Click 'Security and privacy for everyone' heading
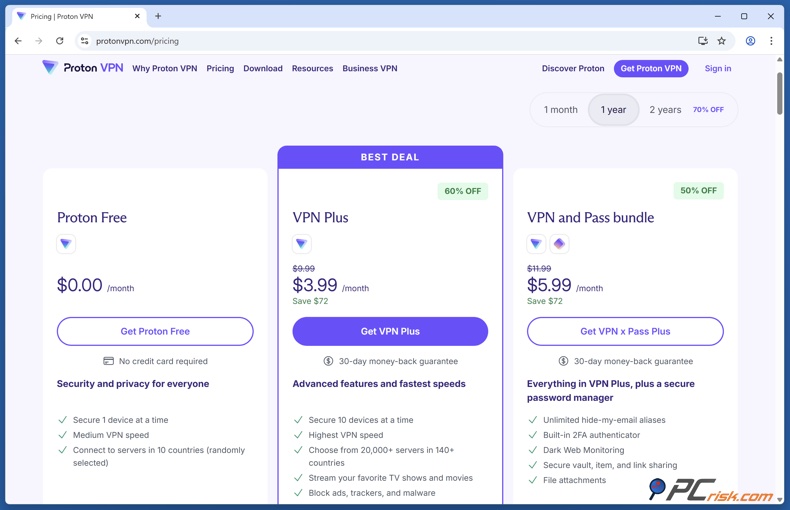Screen dimensions: 790x510 [x=133, y=384]
